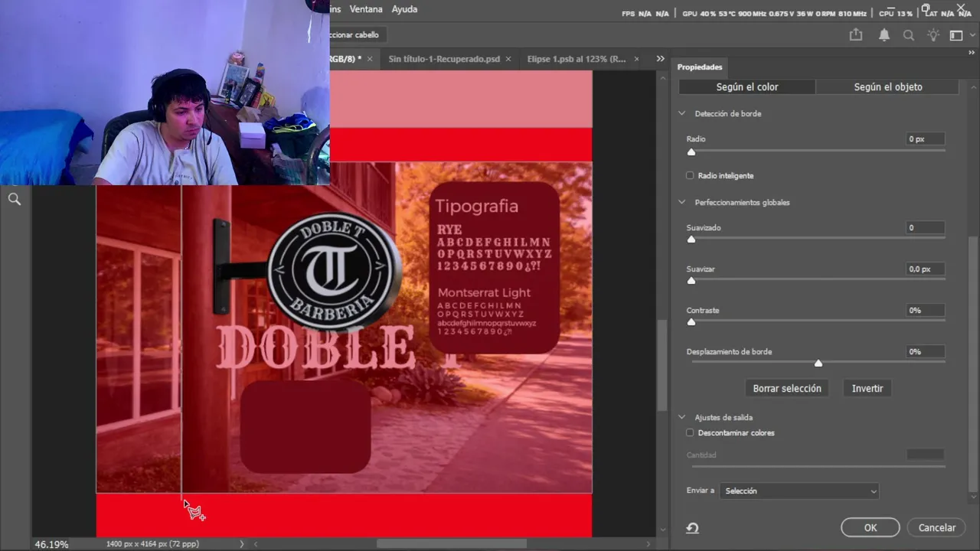Viewport: 980px width, 551px height.
Task: Collapse the Ajustes de salida section
Action: (682, 418)
